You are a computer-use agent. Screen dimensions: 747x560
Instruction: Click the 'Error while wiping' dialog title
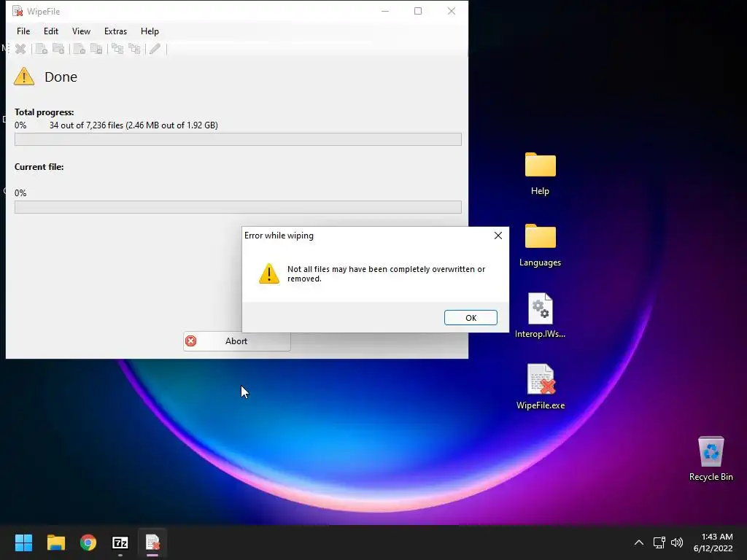point(279,236)
